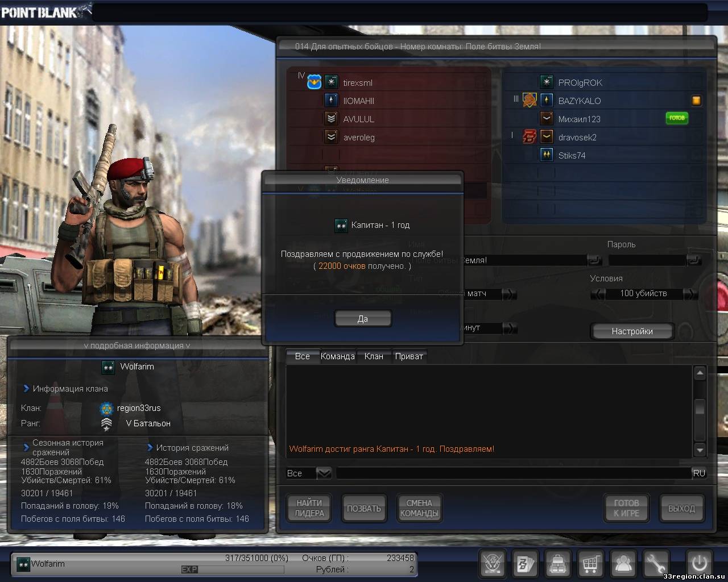Click the power exit icon
The width and height of the screenshot is (728, 582).
coord(699,564)
